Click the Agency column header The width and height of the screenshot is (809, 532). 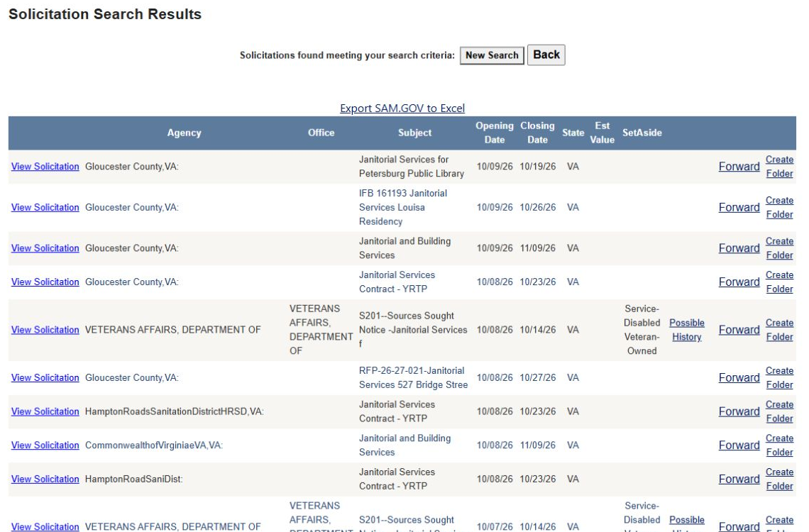pyautogui.click(x=185, y=133)
